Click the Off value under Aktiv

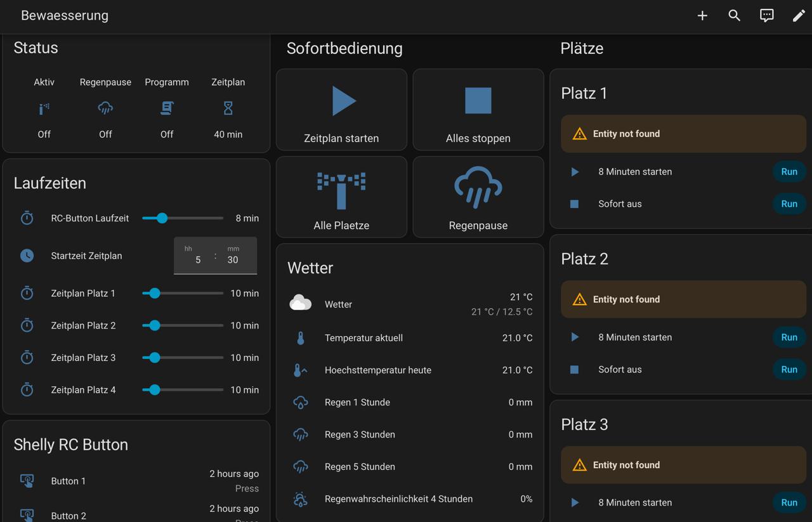[x=44, y=134]
